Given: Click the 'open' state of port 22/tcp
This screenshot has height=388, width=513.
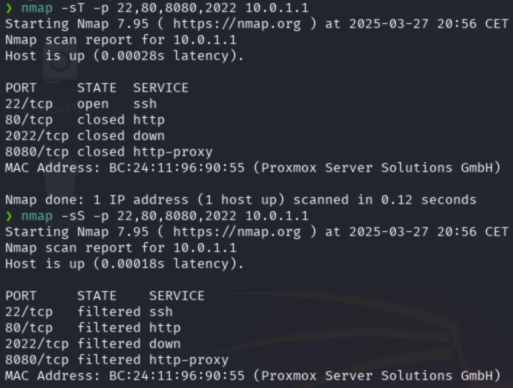Looking at the screenshot, I should (x=93, y=104).
